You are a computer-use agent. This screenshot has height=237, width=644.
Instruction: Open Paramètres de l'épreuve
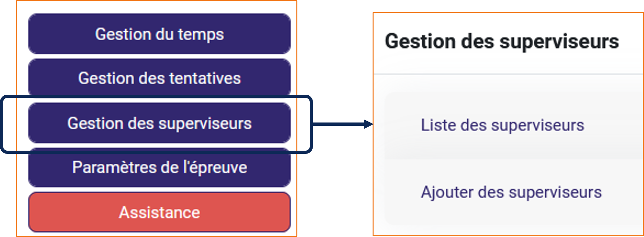(x=159, y=167)
